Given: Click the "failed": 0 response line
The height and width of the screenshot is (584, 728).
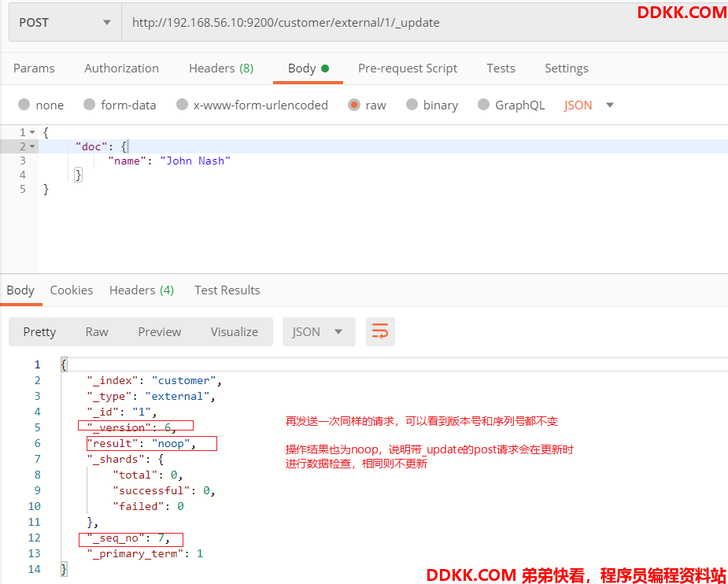Looking at the screenshot, I should coord(148,506).
